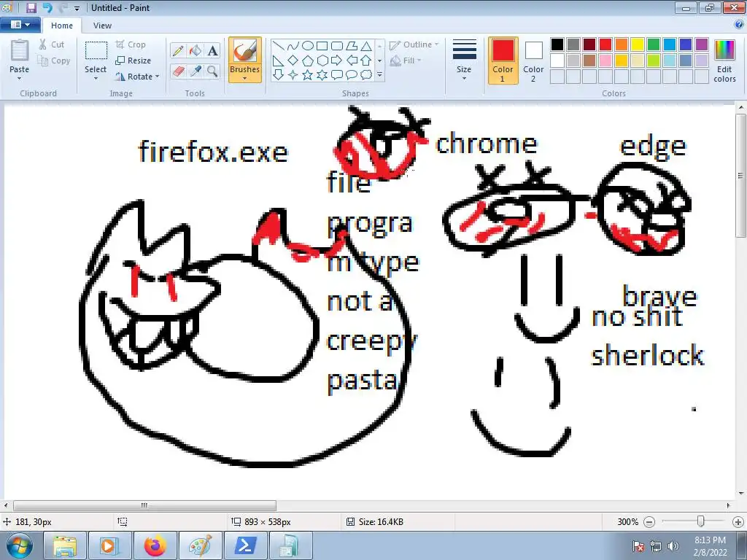
Task: Choose the Rounded rectangle shape
Action: tap(337, 46)
